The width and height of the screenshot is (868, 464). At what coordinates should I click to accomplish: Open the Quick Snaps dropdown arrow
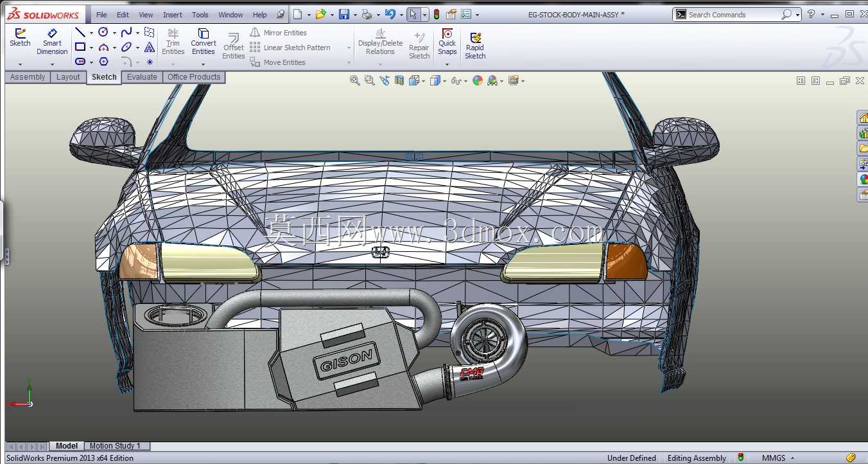pos(447,64)
